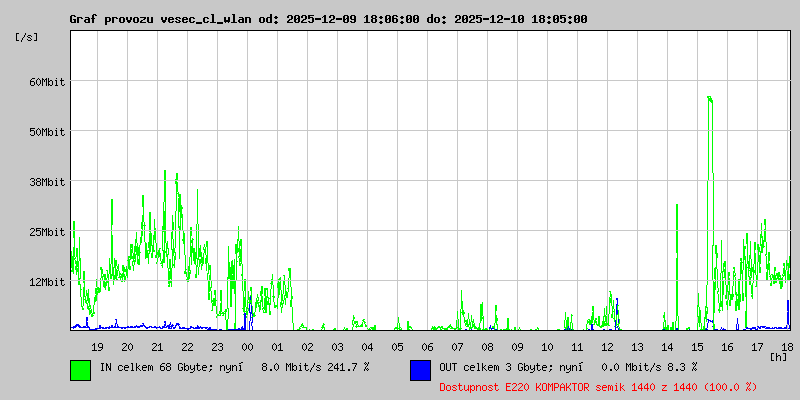Click hour 21 on the time axis

coord(157,346)
